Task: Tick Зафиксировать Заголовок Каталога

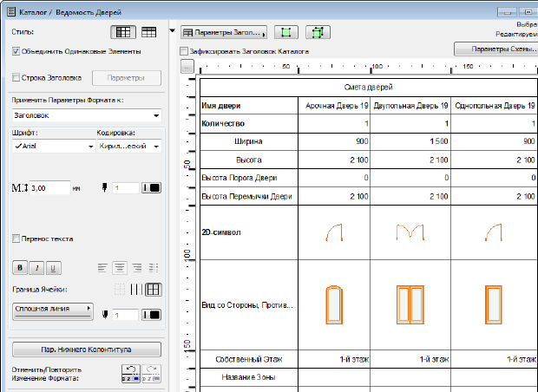Action: click(x=184, y=51)
